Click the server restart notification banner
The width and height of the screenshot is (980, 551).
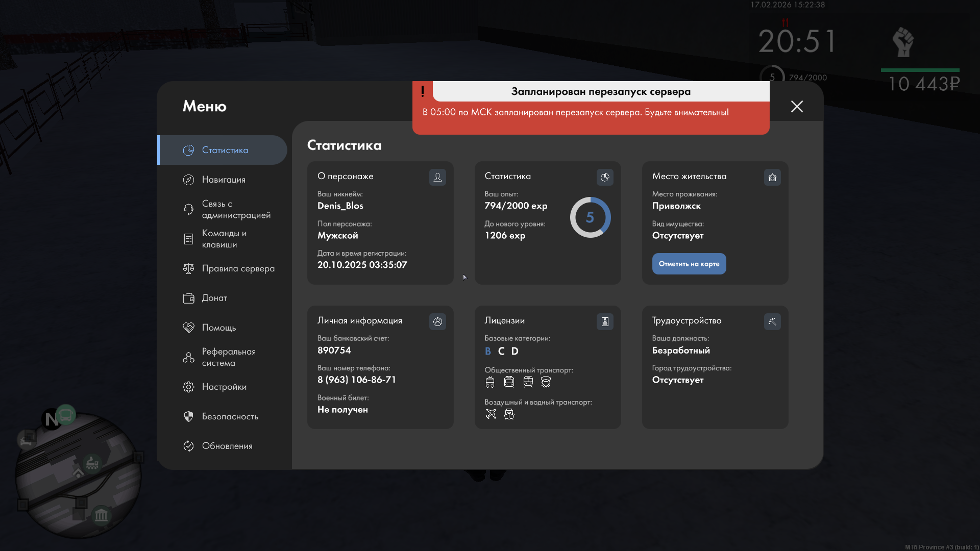(x=591, y=108)
